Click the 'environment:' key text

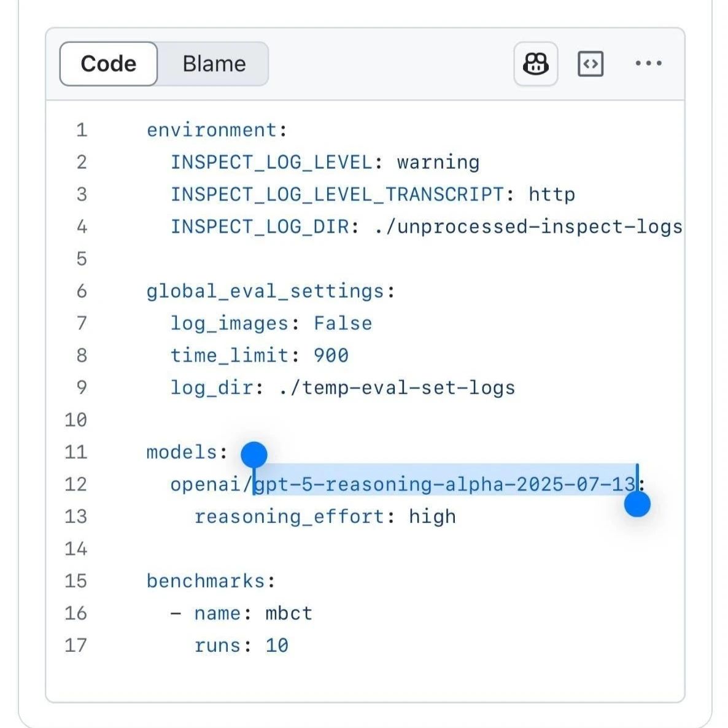[217, 130]
